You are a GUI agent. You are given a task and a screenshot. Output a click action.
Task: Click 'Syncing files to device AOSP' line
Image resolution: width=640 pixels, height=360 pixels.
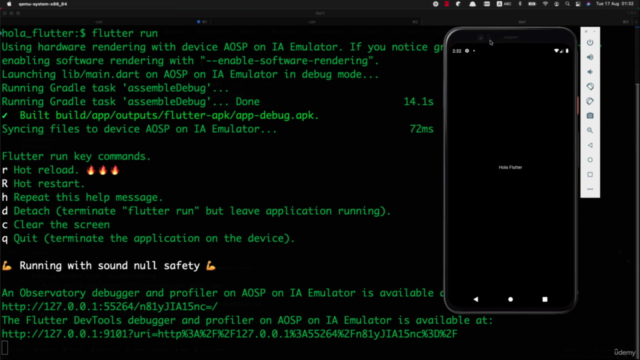(x=139, y=129)
